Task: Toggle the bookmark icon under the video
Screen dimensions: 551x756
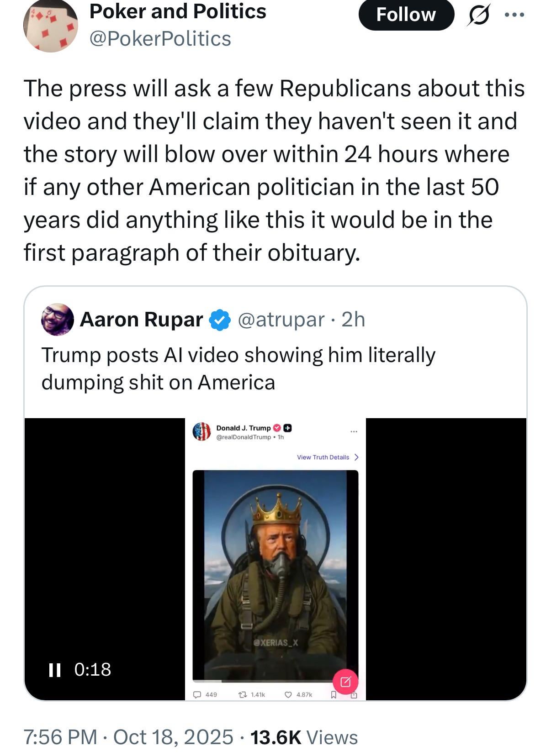Action: (x=334, y=695)
